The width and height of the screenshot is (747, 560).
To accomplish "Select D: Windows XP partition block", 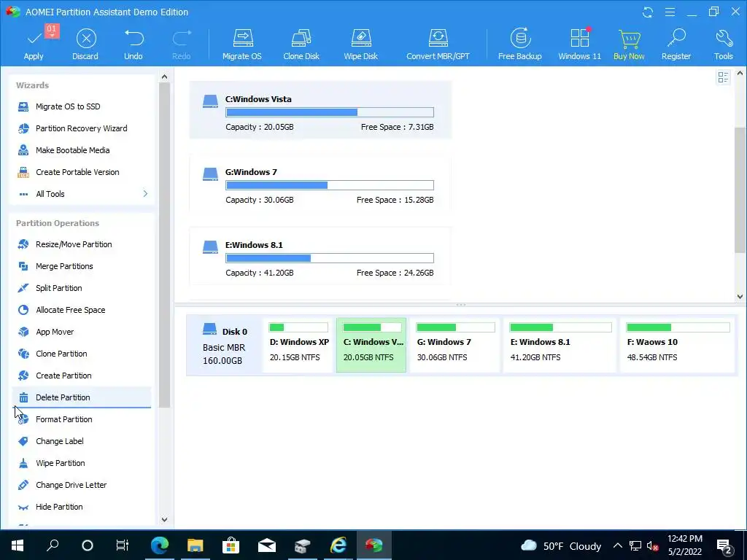I will click(298, 345).
